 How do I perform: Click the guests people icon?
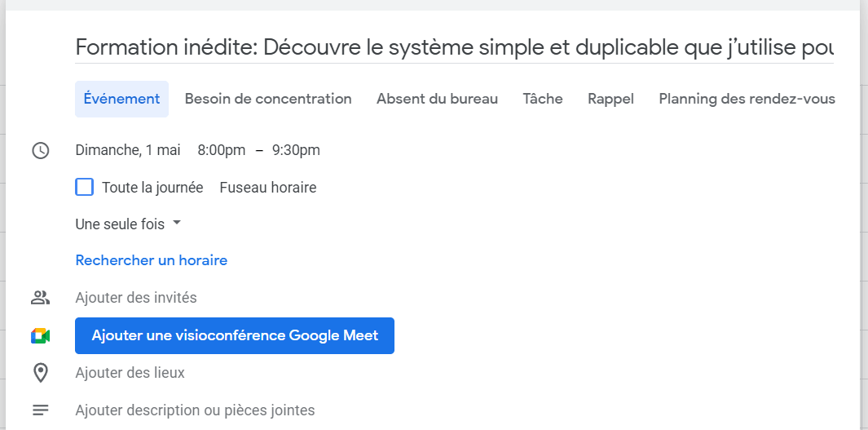tap(40, 298)
